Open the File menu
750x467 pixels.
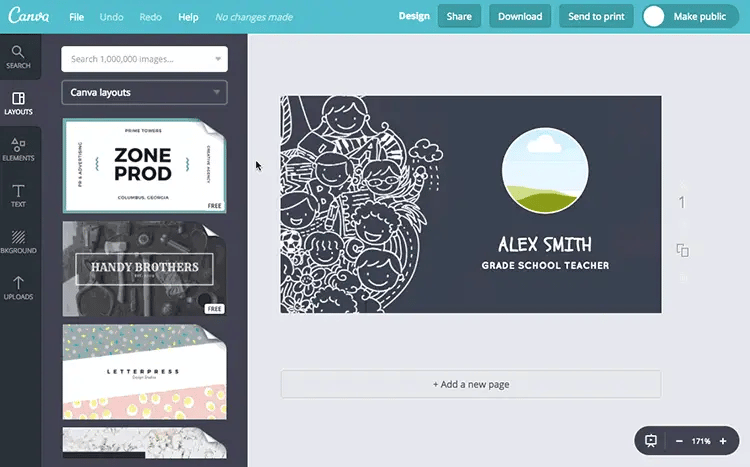[77, 17]
